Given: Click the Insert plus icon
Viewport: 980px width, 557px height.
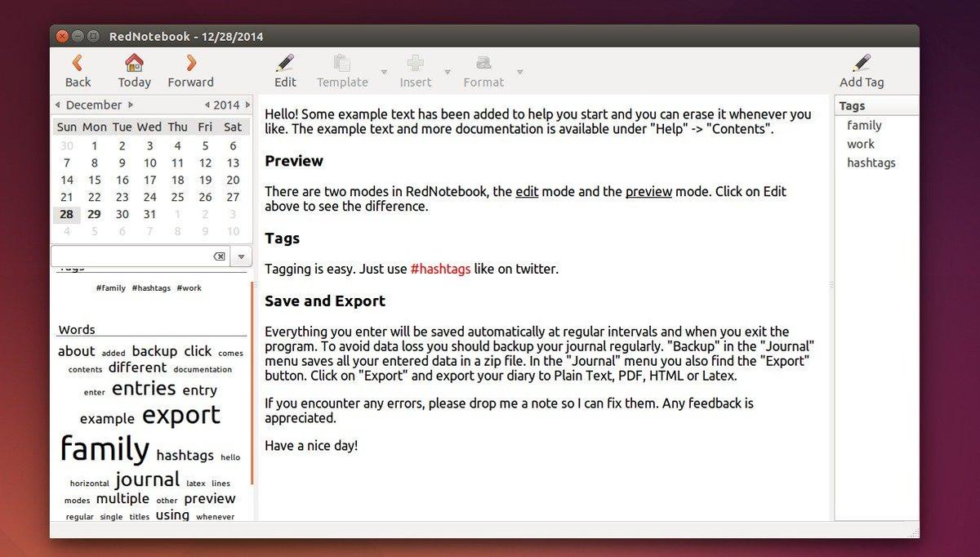Looking at the screenshot, I should click(x=416, y=64).
